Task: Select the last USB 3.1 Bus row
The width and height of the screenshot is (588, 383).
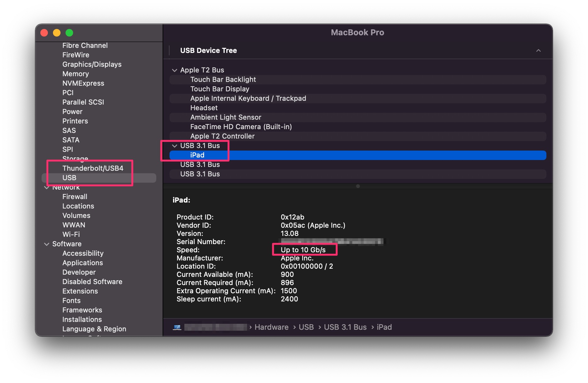Action: point(358,174)
